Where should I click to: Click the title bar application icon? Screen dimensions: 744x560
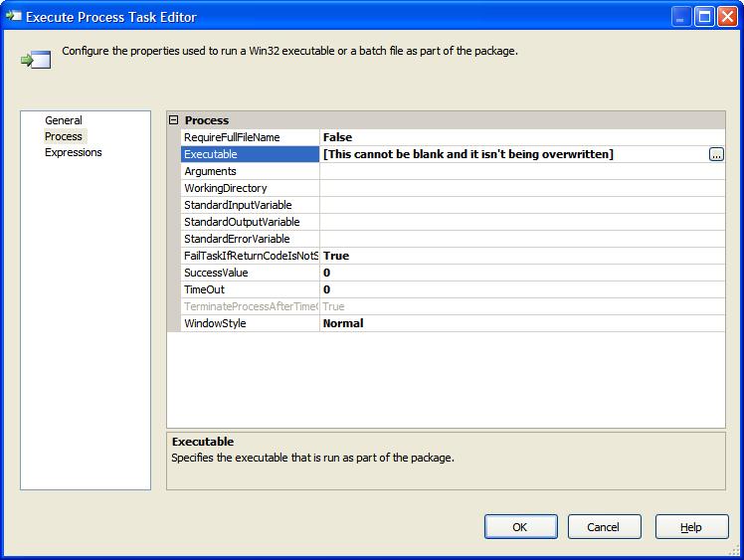[14, 16]
